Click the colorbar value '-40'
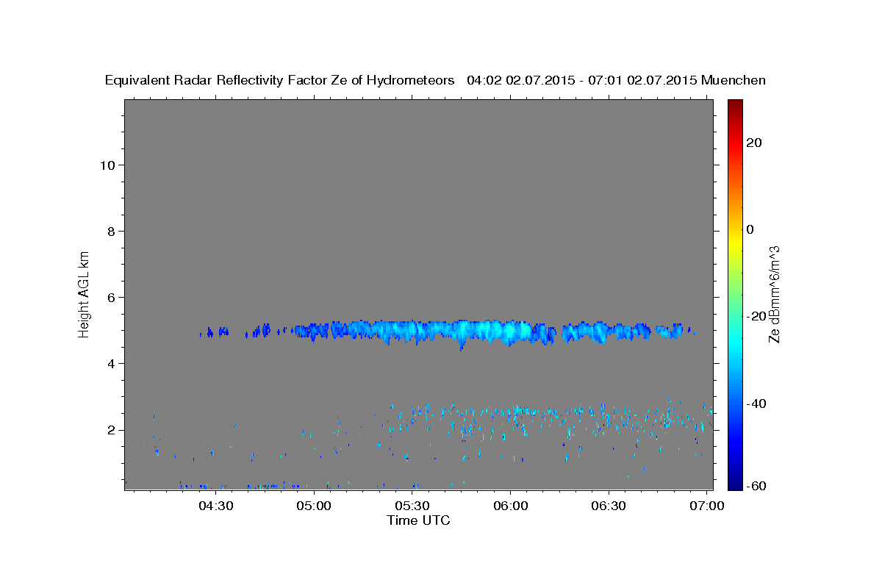The image size is (882, 588). (757, 403)
